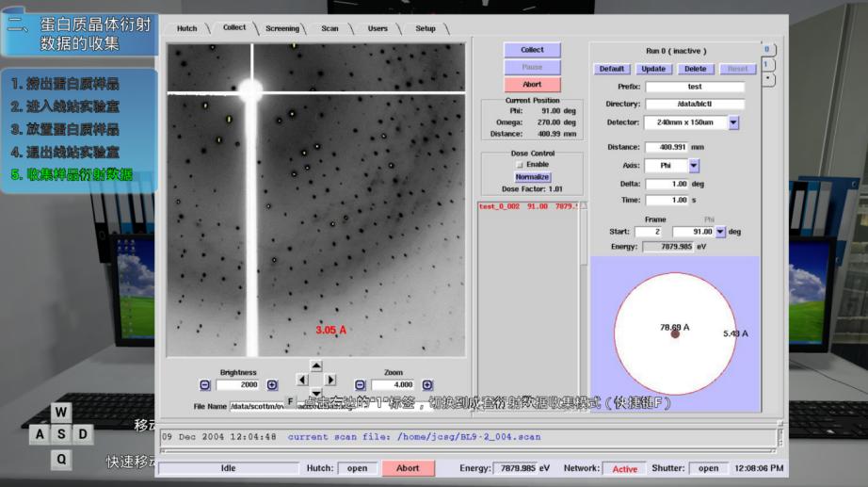Open the Hutch tab
The height and width of the screenshot is (487, 868).
tap(187, 28)
